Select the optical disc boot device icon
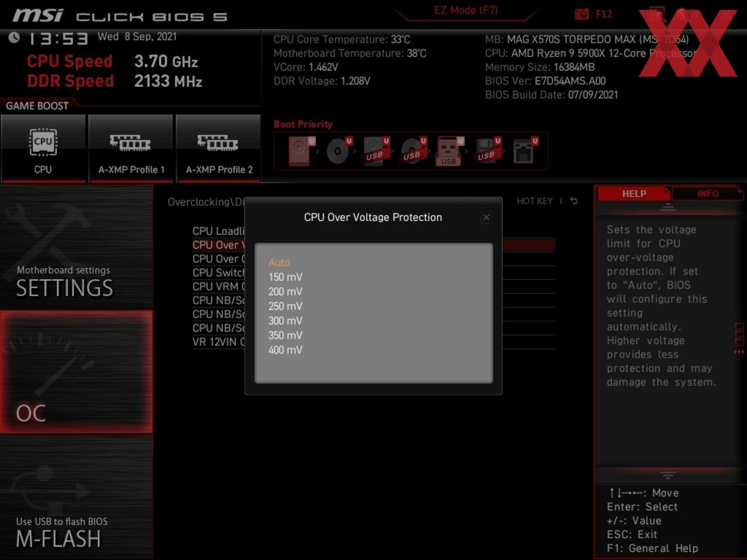The height and width of the screenshot is (560, 747). pyautogui.click(x=339, y=150)
